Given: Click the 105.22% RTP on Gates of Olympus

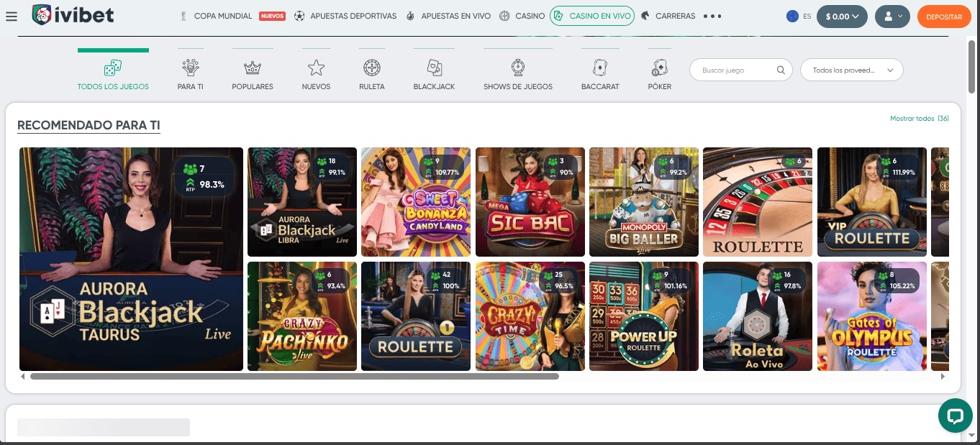Looking at the screenshot, I should point(903,286).
